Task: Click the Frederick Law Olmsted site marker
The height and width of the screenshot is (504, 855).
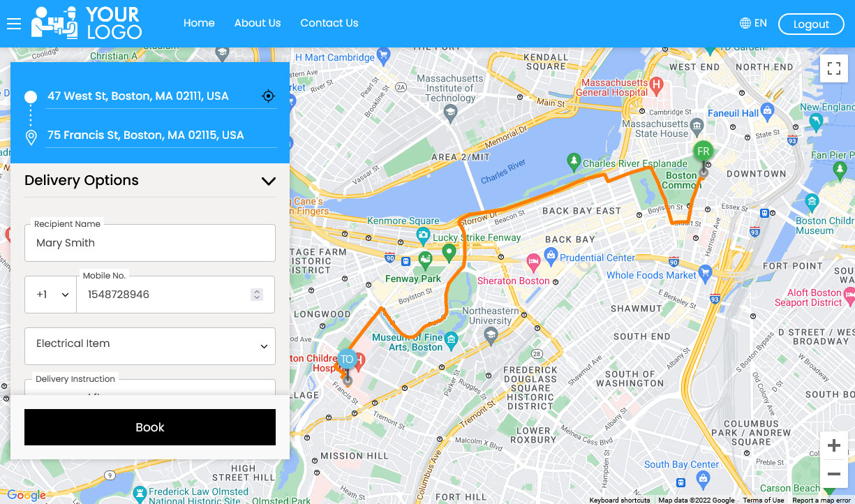Action: (140, 494)
